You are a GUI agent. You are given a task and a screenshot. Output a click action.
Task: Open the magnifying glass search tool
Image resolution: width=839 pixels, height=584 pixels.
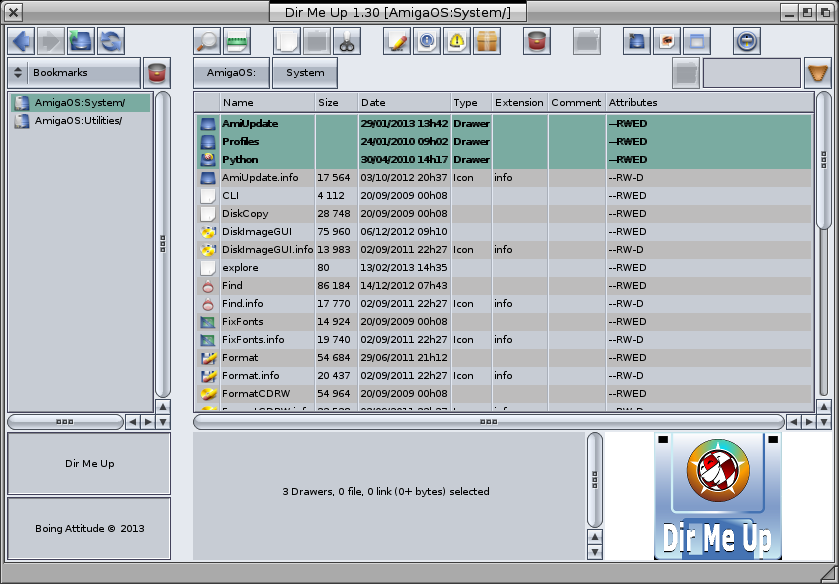(207, 41)
